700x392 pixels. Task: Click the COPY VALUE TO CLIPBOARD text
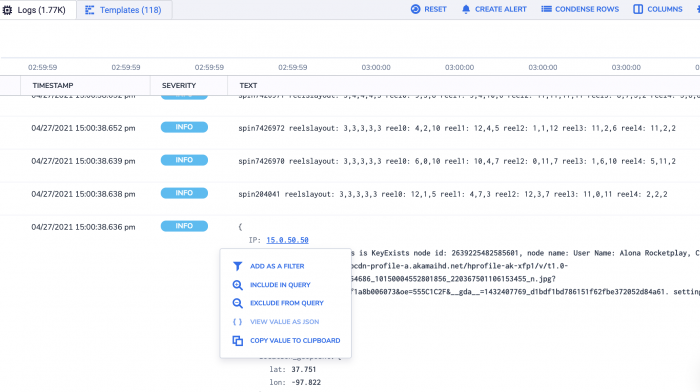coord(295,340)
